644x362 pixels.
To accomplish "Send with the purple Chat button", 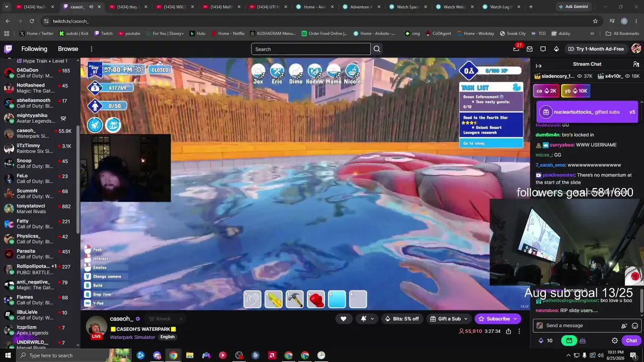I will [x=631, y=340].
